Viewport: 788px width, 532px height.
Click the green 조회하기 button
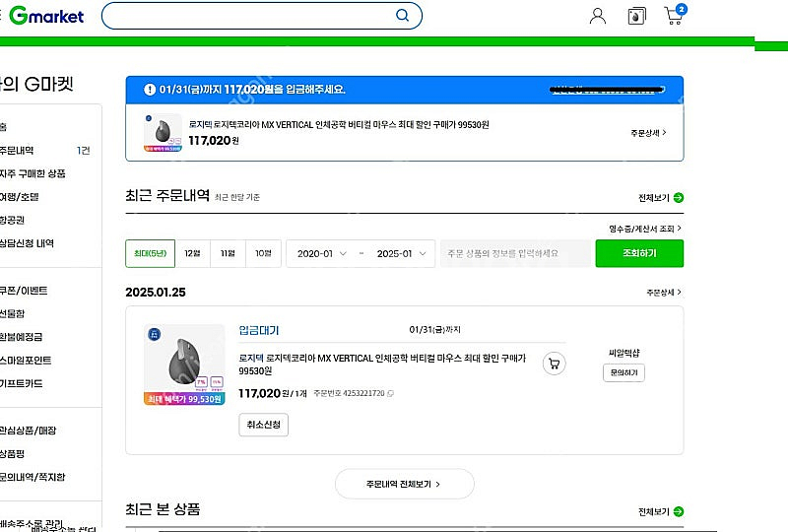(639, 253)
